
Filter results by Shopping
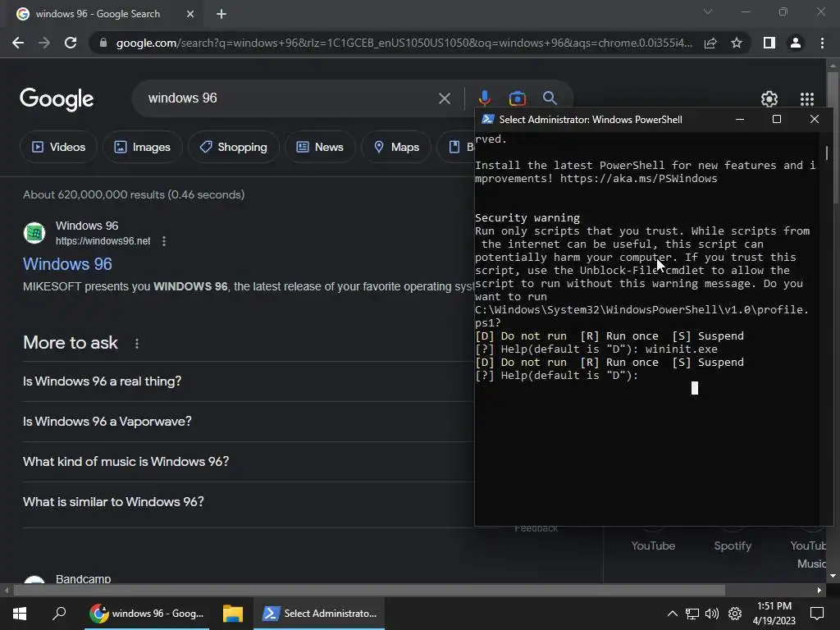pos(233,147)
